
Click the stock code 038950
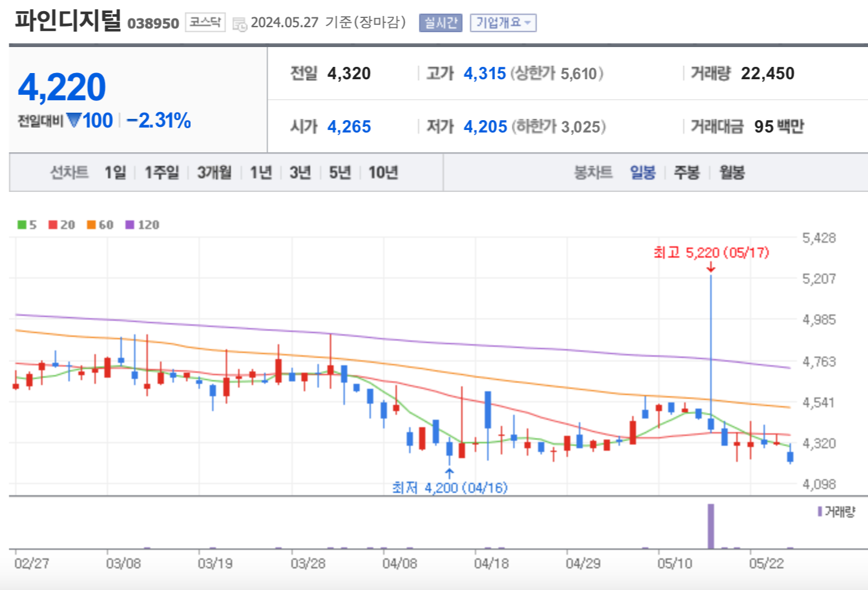153,24
